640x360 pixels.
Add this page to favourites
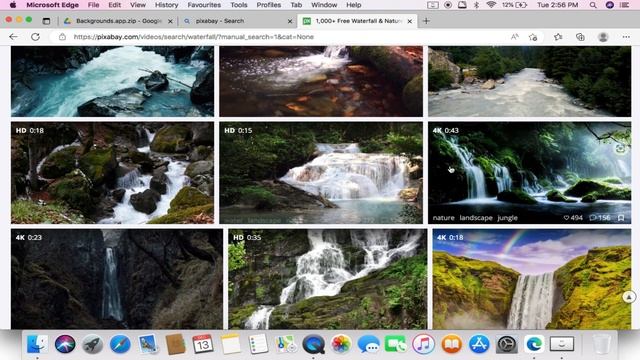point(533,37)
